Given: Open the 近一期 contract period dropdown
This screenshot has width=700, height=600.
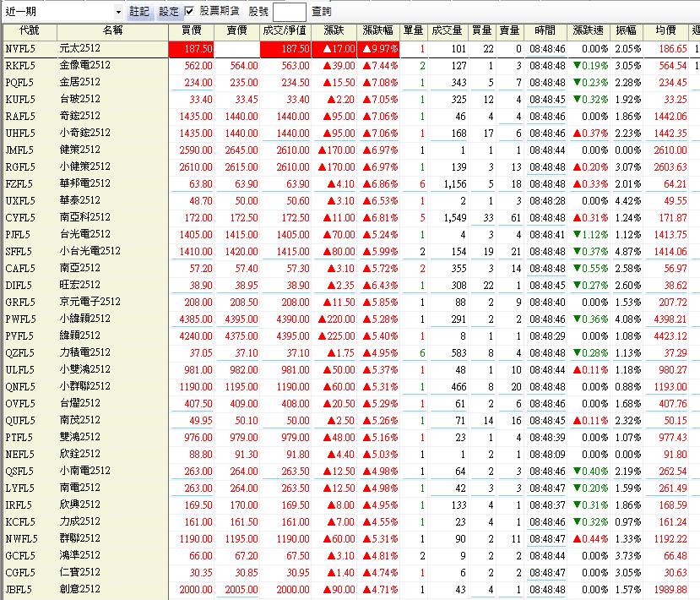Looking at the screenshot, I should coord(118,12).
